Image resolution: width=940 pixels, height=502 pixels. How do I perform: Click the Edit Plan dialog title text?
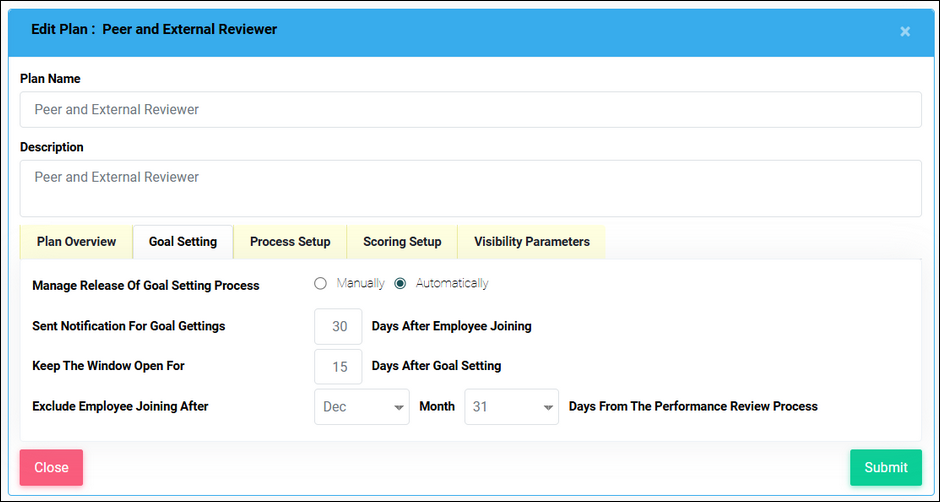(154, 30)
